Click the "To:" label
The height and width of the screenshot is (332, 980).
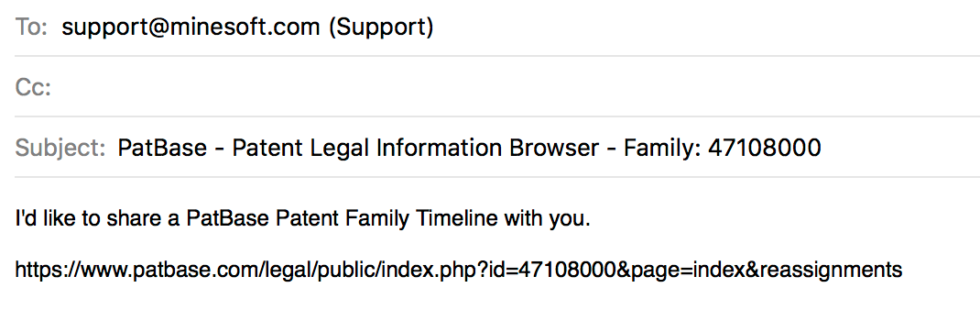click(x=31, y=27)
